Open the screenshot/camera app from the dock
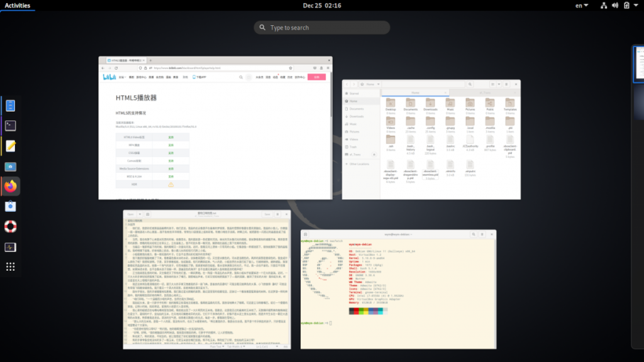Screen dimensions: 644x362 click(x=10, y=166)
